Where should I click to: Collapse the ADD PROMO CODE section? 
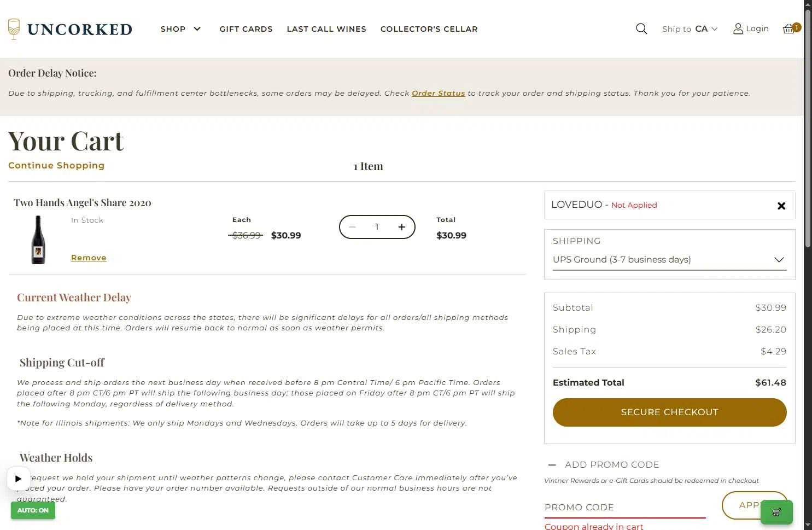604,464
